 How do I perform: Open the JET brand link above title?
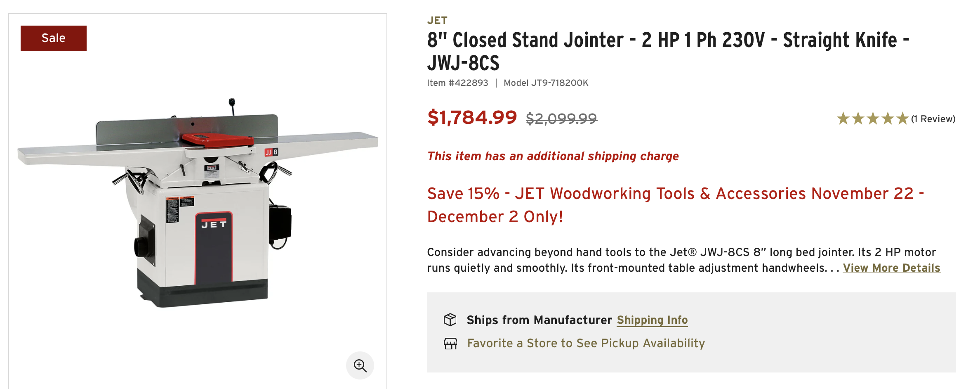(x=437, y=20)
